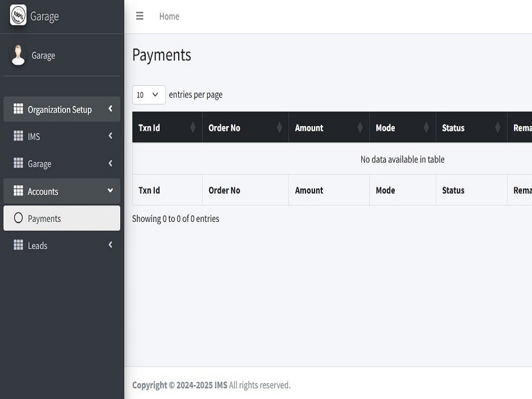This screenshot has height=399, width=532.
Task: Click the Payments page heading
Action: (162, 55)
